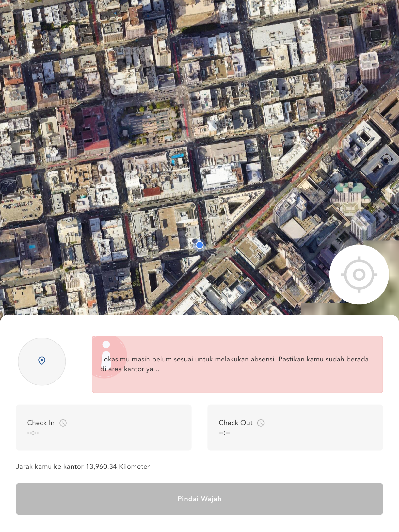The width and height of the screenshot is (399, 532).
Task: Open the round location pin icon
Action: (x=42, y=361)
